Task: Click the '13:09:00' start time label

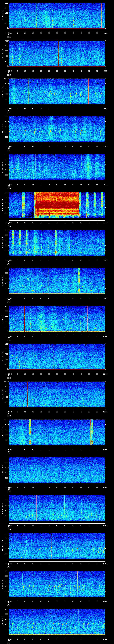Action: tap(9, 336)
